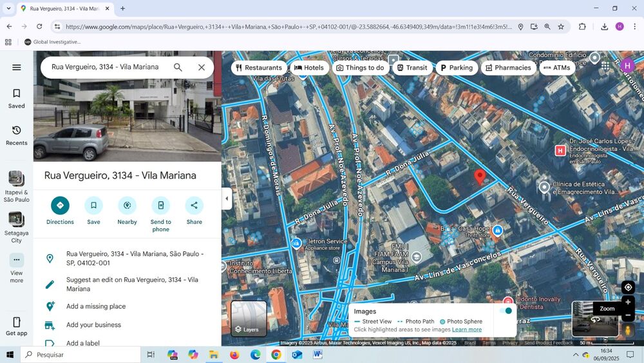Click View more in the sidebar
Screen dimensions: 644x363
click(17, 268)
